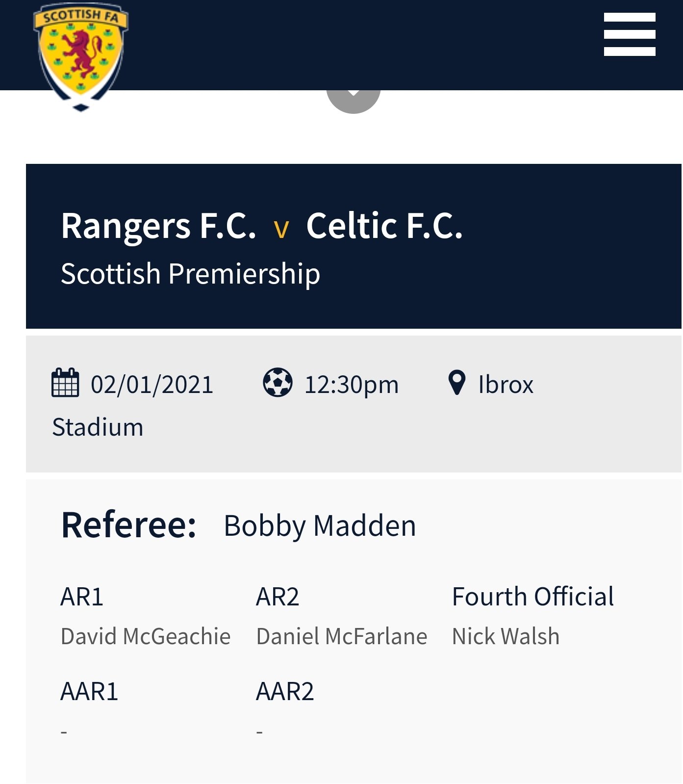
Task: Select the Celtic F.C. team name
Action: pos(384,226)
